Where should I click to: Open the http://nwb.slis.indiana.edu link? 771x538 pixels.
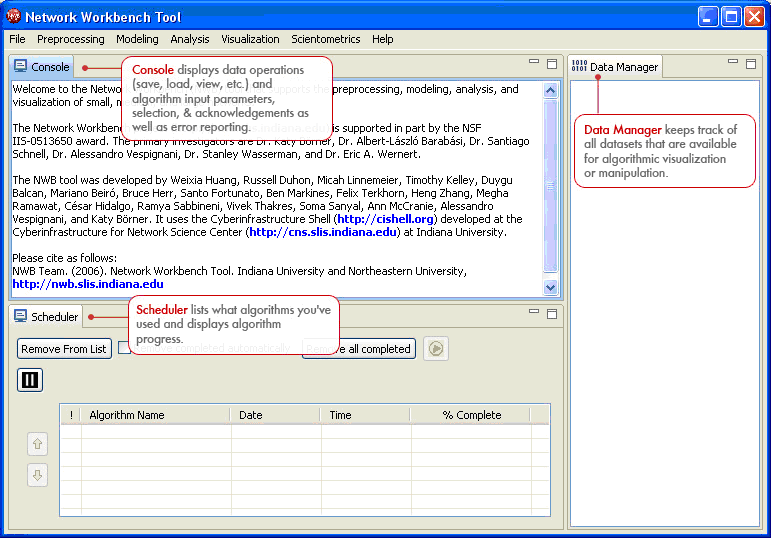(x=88, y=284)
